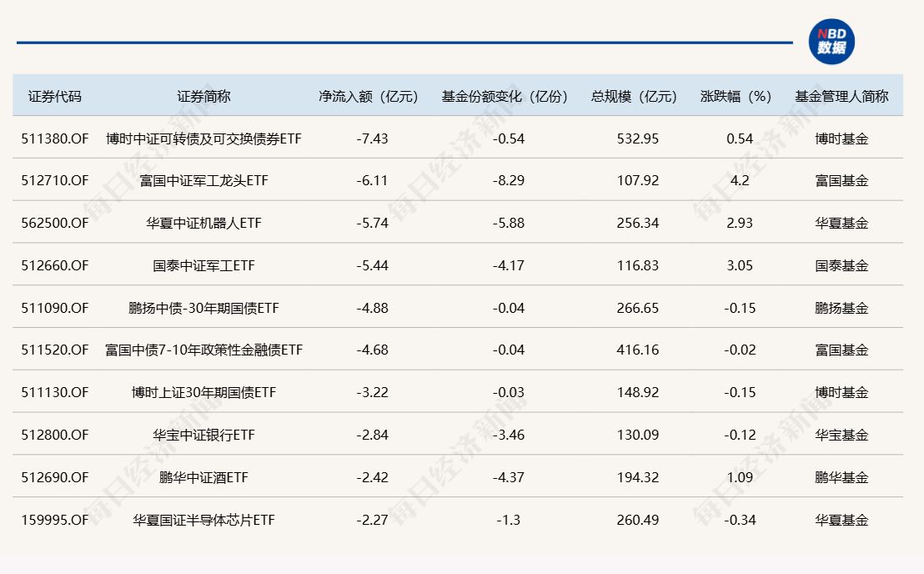Select the 基金管理人简称 column header

click(x=841, y=96)
